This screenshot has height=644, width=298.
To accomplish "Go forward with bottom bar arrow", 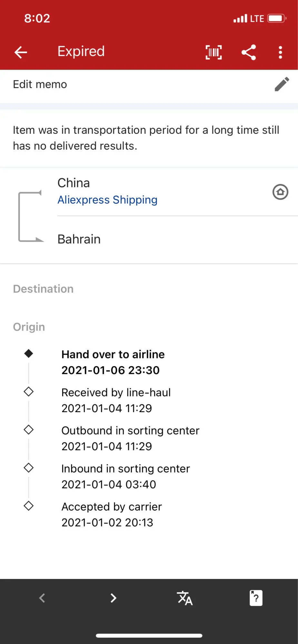I will (x=113, y=598).
